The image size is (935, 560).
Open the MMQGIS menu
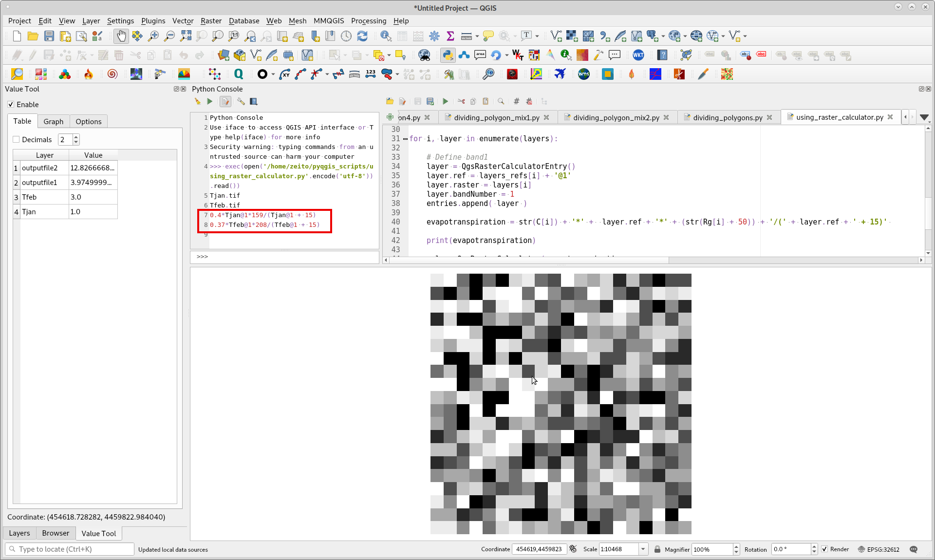click(329, 21)
